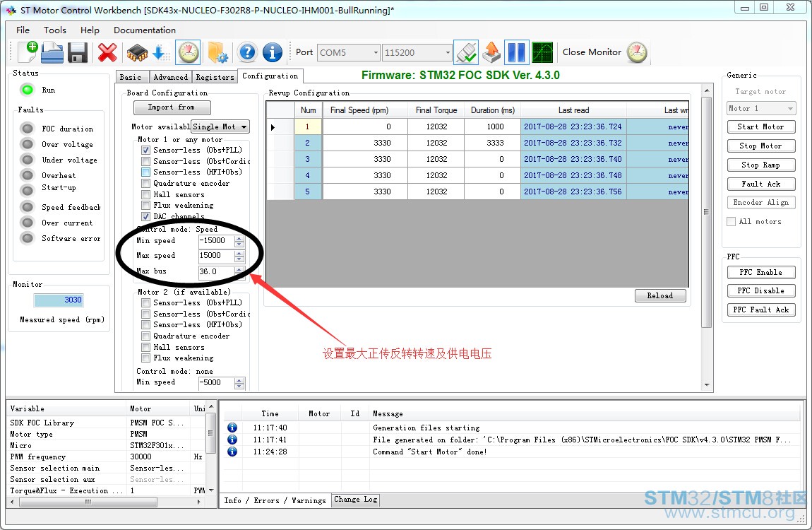Click the Over current fault indicator
This screenshot has width=812, height=530.
pos(28,223)
